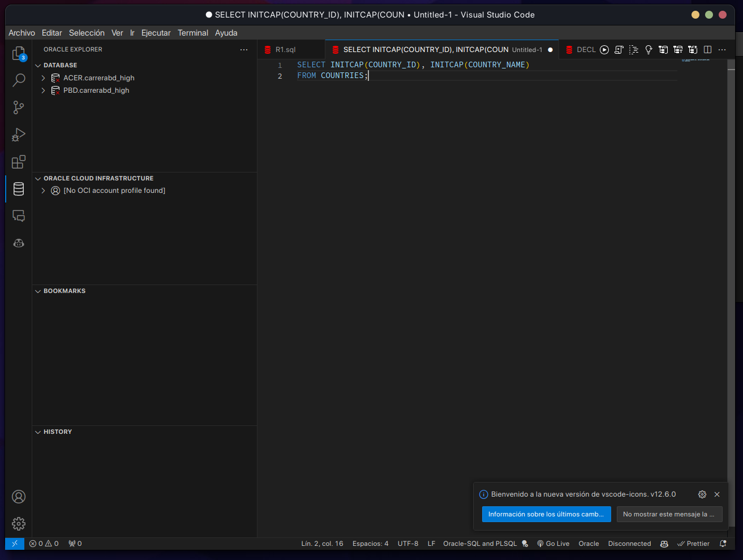Click 'Disconnected' in the status bar
Screen dimensions: 743x560
(629, 544)
